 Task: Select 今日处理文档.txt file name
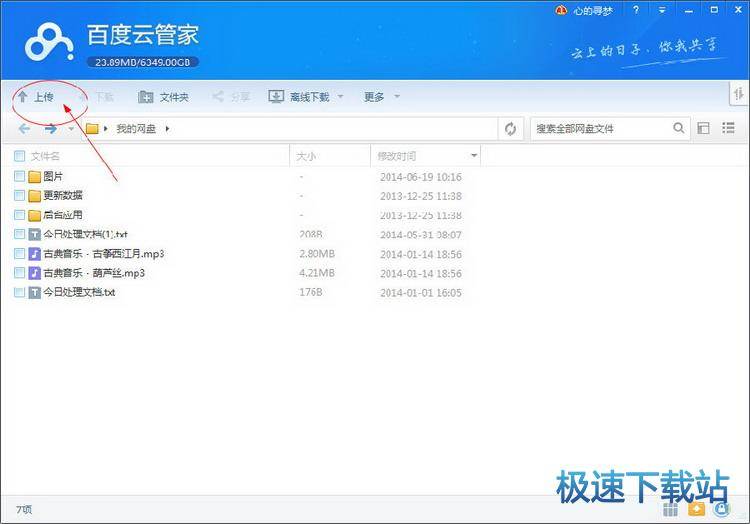pyautogui.click(x=79, y=292)
